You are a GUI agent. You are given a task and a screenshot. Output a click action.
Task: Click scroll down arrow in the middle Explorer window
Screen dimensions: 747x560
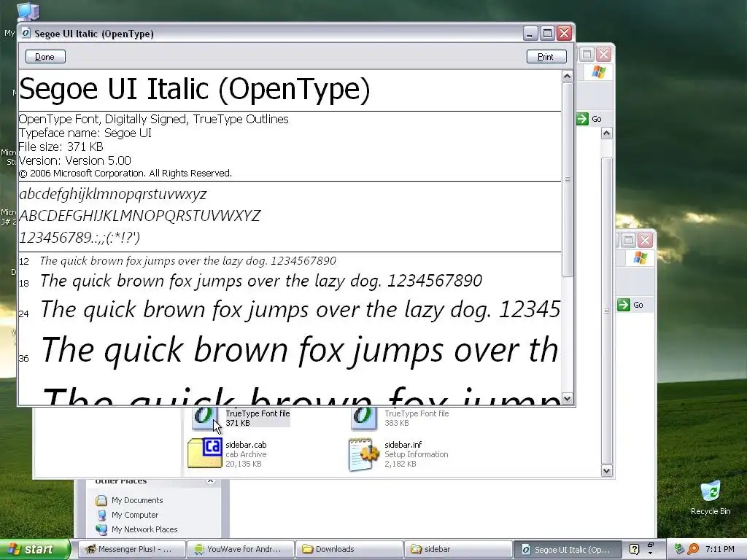(606, 470)
